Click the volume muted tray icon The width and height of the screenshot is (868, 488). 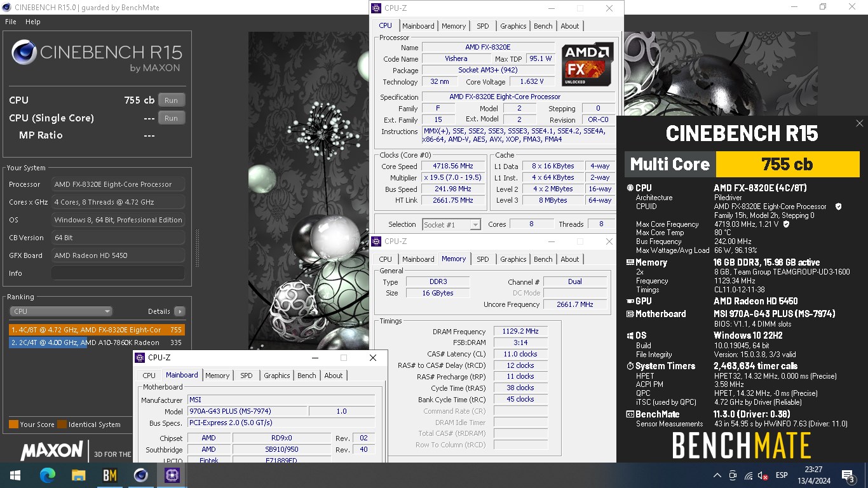763,476
